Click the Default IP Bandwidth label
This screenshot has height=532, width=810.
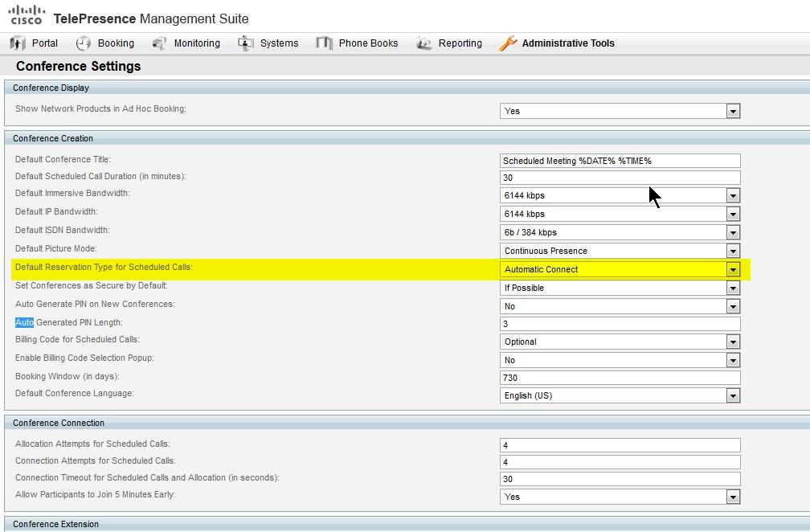(56, 211)
